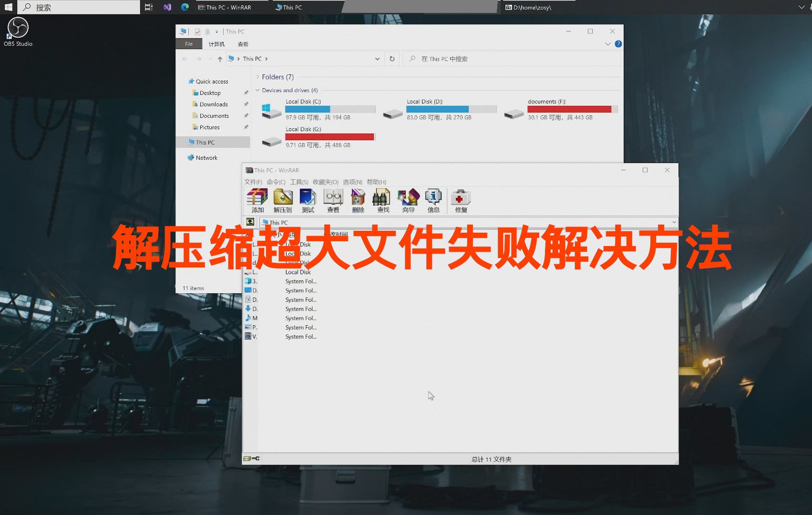
Task: Switch to the 查看 ribbon tab
Action: (243, 44)
